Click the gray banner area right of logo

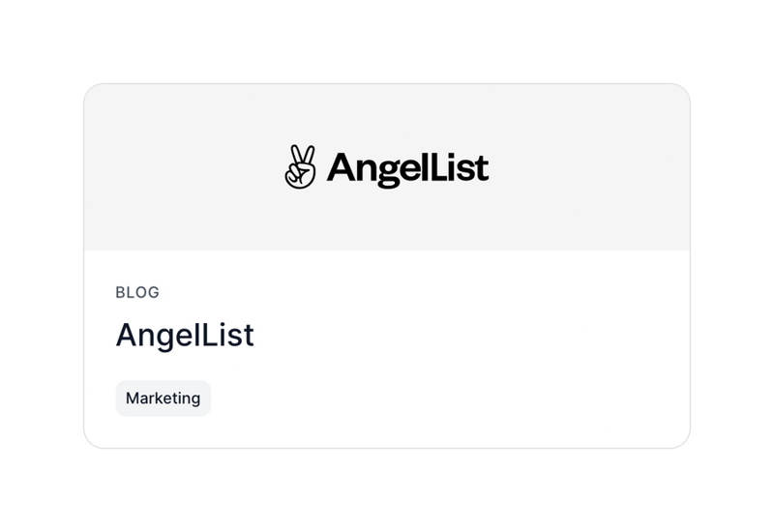pyautogui.click(x=590, y=167)
